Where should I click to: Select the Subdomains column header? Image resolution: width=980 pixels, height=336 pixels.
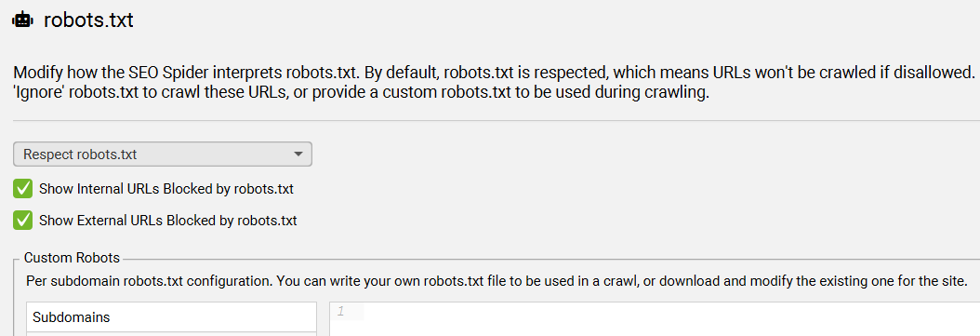(171, 317)
